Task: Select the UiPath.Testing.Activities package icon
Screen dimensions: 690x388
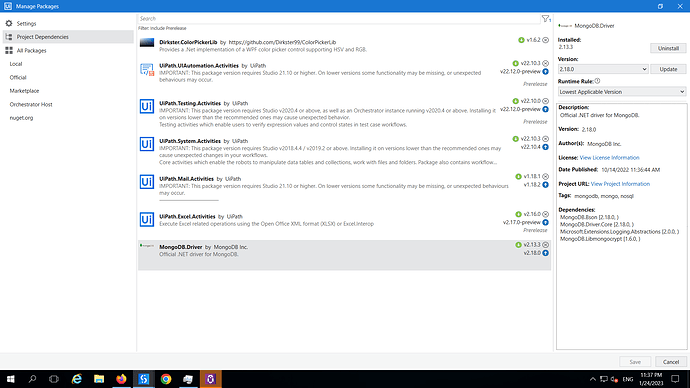Action: tap(147, 106)
